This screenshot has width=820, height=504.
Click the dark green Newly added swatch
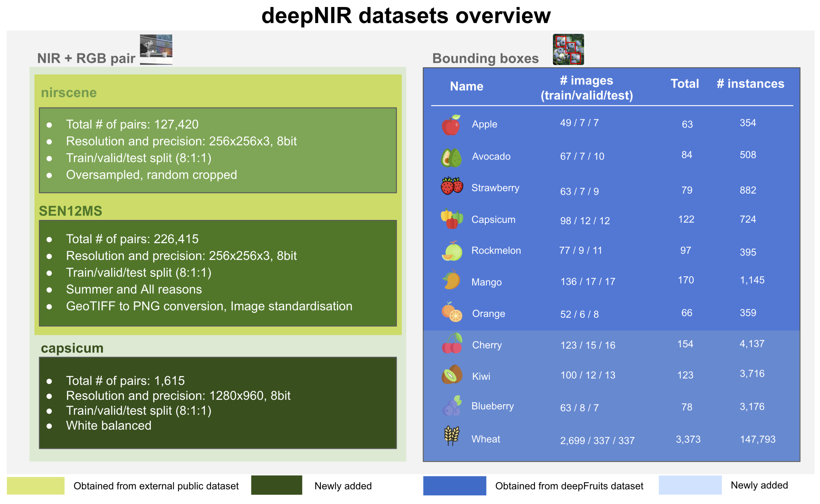(276, 485)
